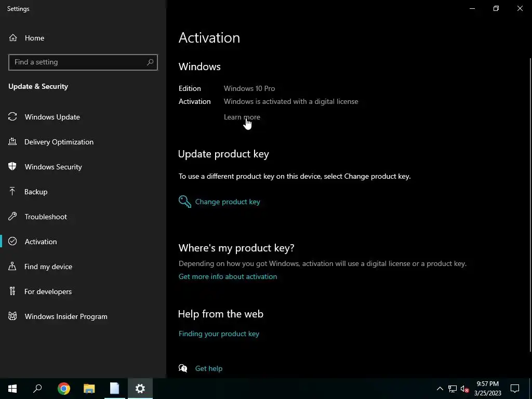532x399 pixels.
Task: Click the Delivery Optimization icon
Action: (x=12, y=142)
